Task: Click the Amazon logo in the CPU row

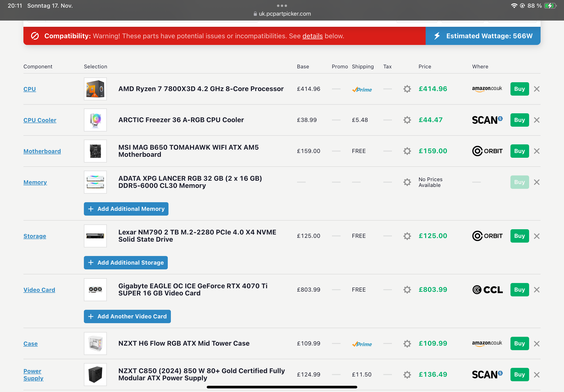Action: [x=487, y=89]
